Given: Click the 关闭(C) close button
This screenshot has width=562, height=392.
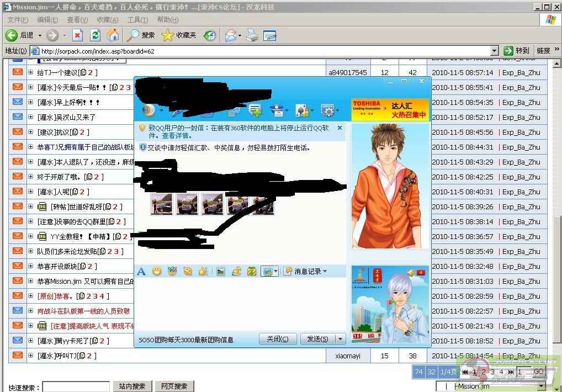Looking at the screenshot, I should (x=278, y=339).
